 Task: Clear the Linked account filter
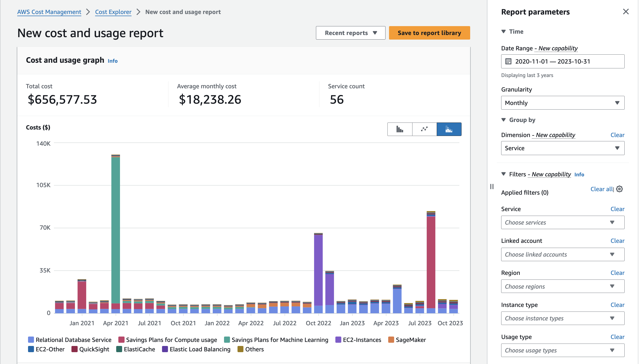[617, 241]
